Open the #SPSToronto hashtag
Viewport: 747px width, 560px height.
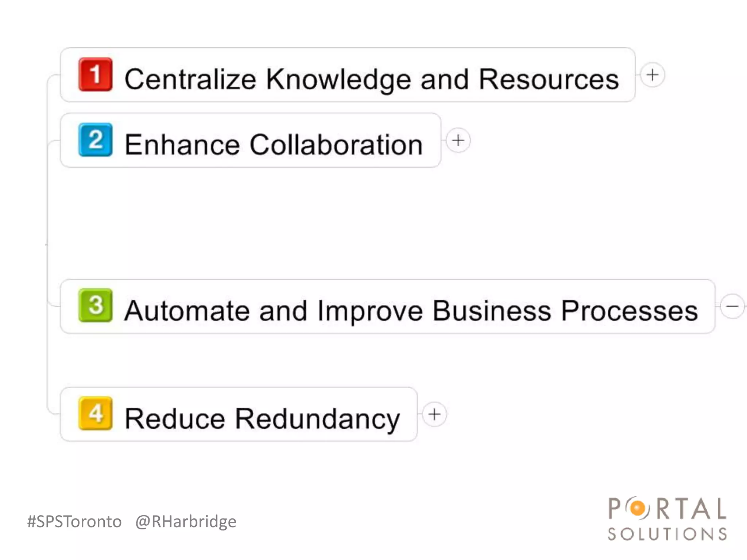(x=74, y=521)
